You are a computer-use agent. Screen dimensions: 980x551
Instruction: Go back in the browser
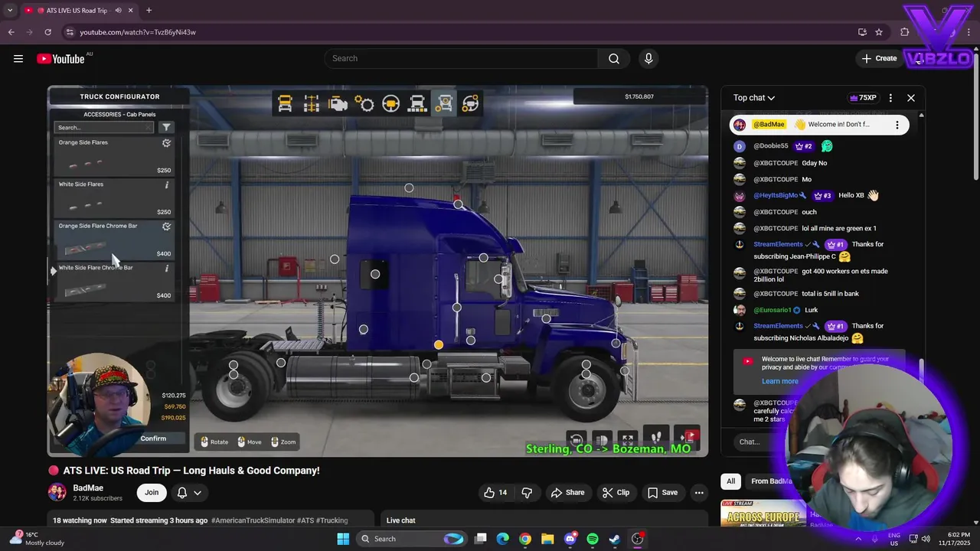click(11, 32)
